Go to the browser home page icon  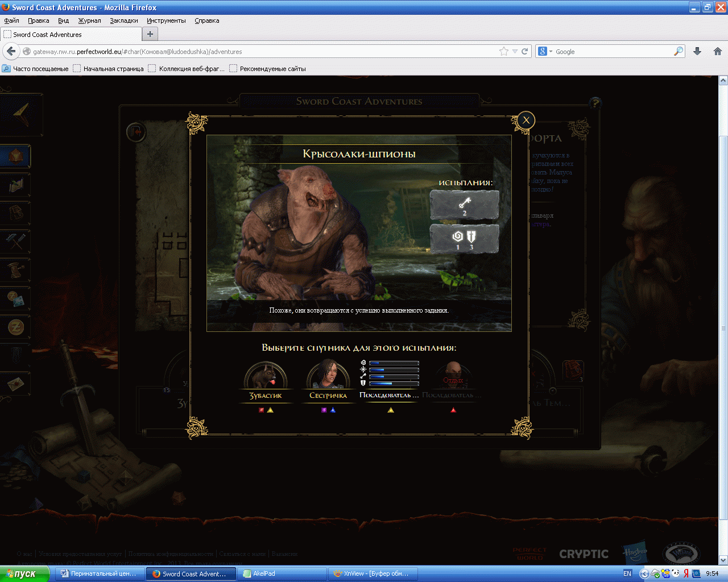(x=717, y=51)
